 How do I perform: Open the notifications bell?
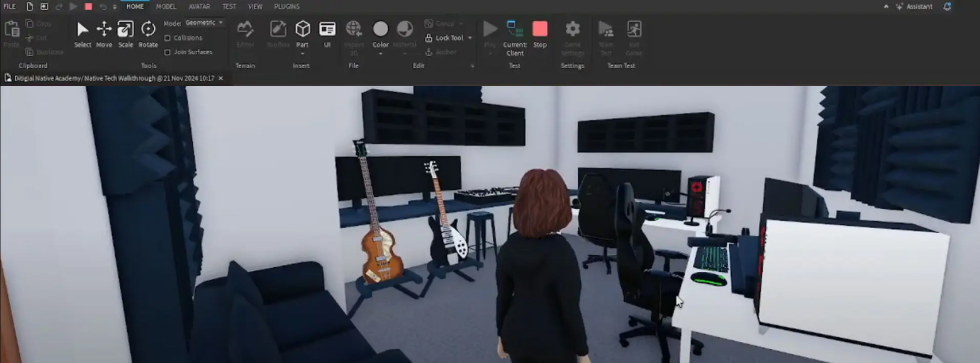947,6
